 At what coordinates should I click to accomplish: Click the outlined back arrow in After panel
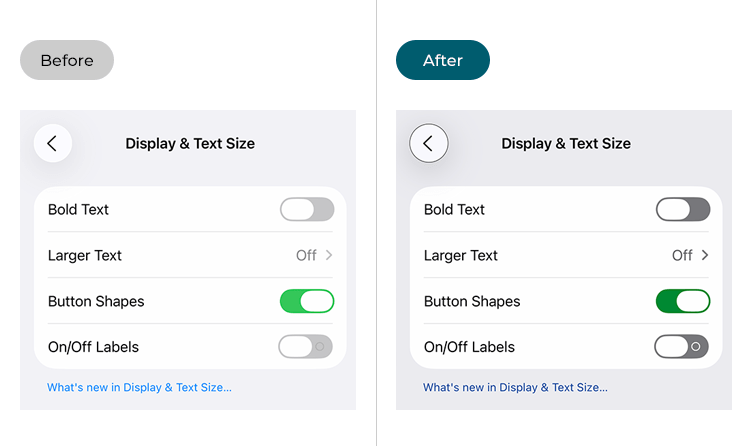[x=428, y=144]
